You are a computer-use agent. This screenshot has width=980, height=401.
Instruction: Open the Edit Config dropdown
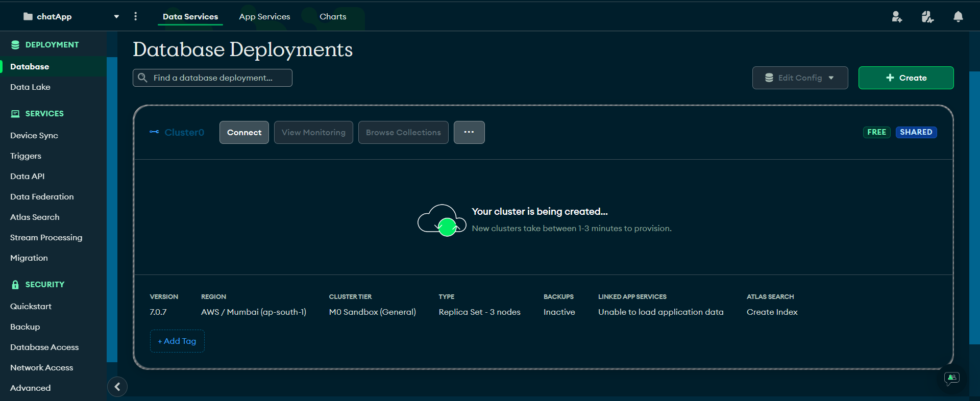(x=800, y=78)
